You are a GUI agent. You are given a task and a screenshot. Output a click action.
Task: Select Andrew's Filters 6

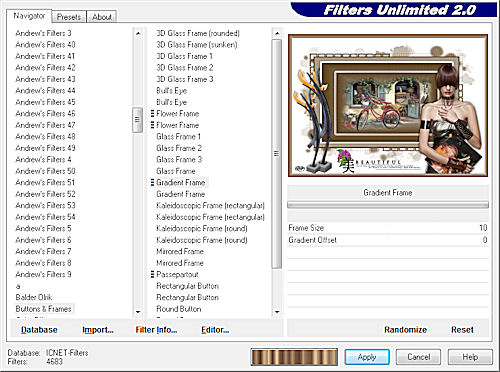pos(43,240)
